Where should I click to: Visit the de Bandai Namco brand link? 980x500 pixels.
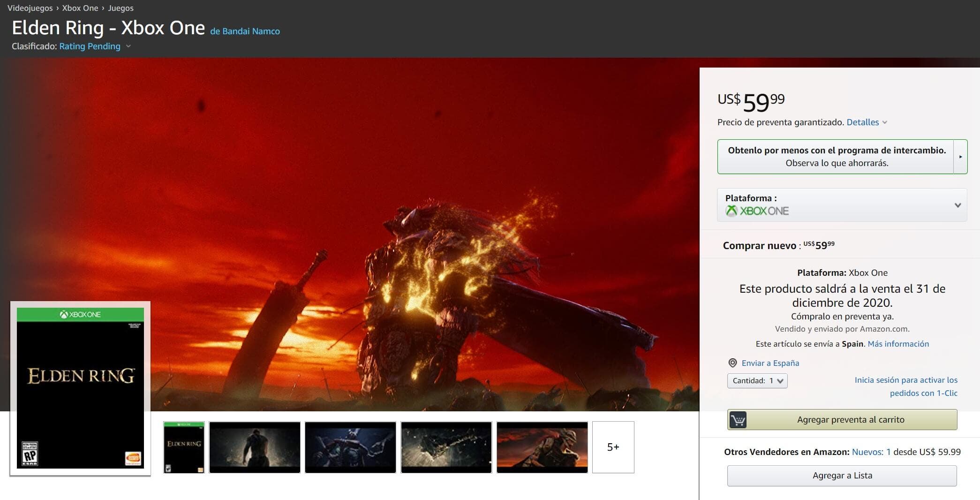point(245,31)
